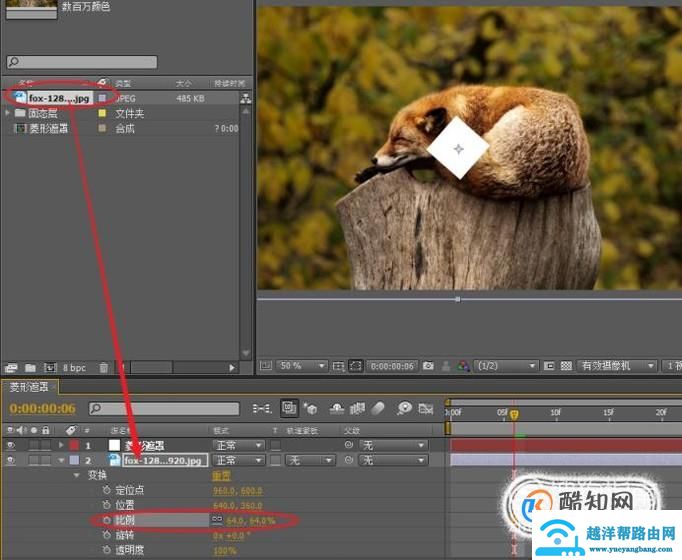682x560 pixels.
Task: Open the (1/2) resolution dropdown
Action: click(506, 366)
